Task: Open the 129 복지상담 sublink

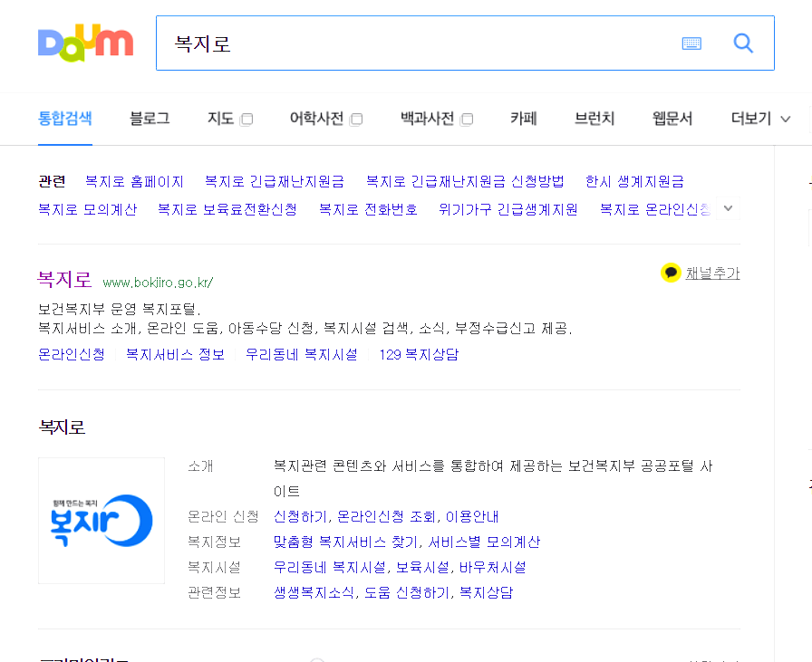Action: 419,354
